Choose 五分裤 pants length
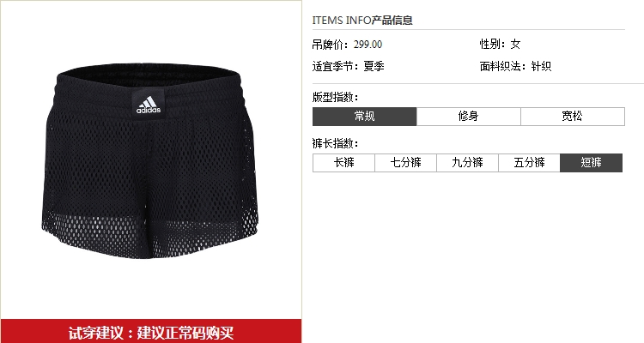Screen dimensions: 644x343 tap(529, 163)
